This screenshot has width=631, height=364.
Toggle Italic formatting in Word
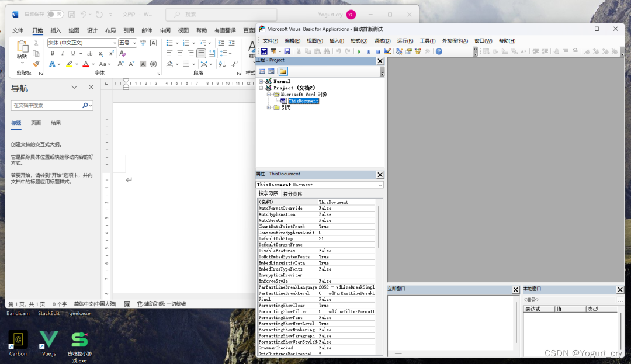(63, 54)
